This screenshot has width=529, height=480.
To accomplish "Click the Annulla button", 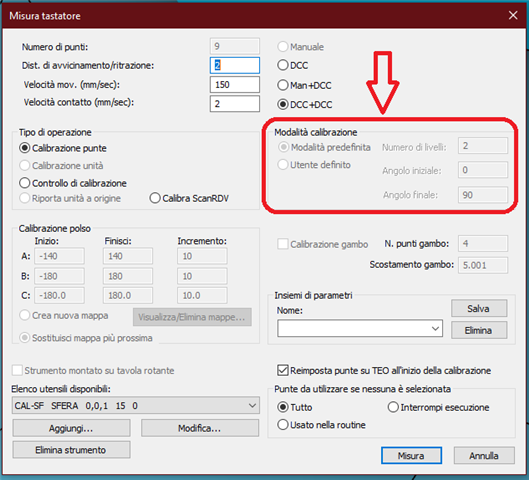I will (x=484, y=455).
